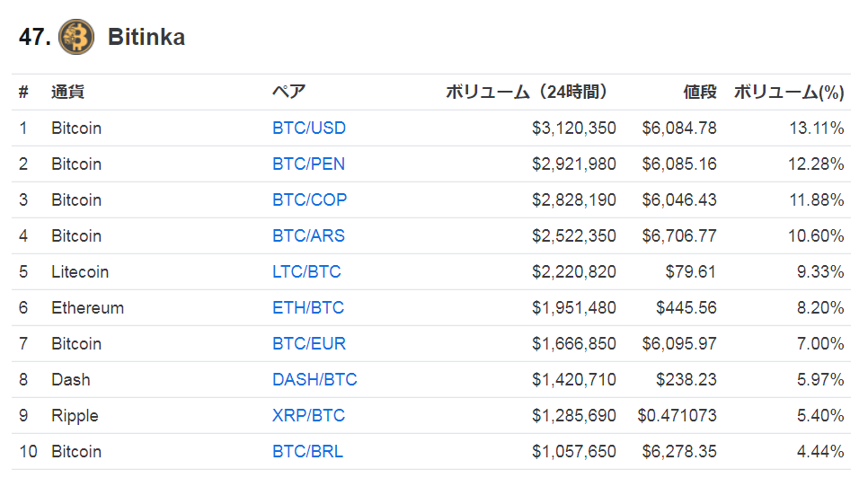
Task: Click the 通貨 column header
Action: [67, 92]
